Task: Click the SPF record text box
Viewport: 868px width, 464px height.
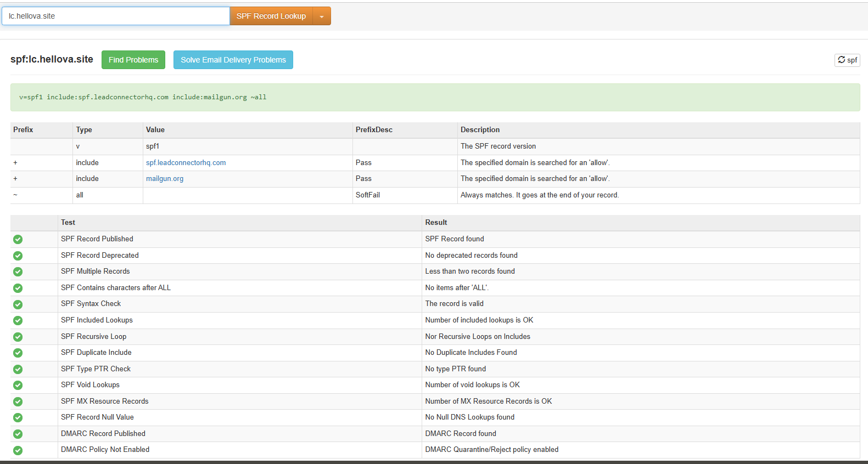Action: pyautogui.click(x=435, y=97)
